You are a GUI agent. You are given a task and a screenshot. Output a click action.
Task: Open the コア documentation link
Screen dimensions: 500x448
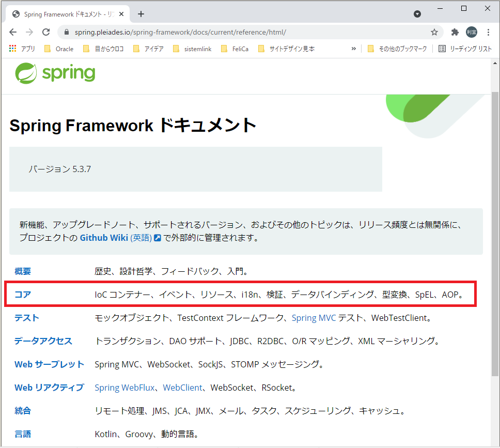(x=23, y=293)
